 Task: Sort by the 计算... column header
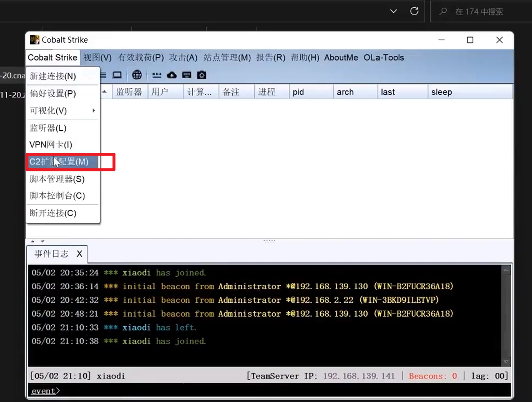click(201, 92)
